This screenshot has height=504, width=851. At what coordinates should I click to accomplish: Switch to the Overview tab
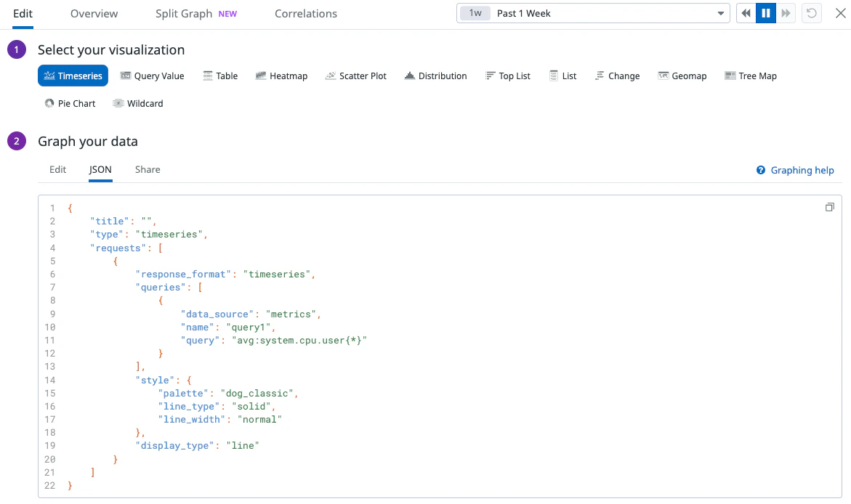(x=94, y=14)
